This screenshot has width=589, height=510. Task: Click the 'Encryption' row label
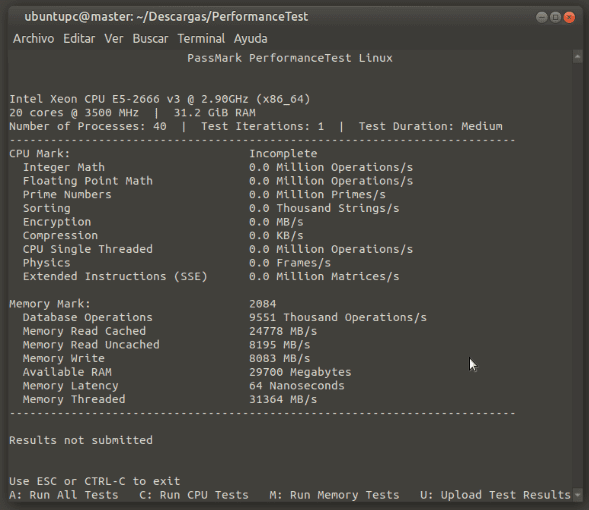tap(57, 222)
